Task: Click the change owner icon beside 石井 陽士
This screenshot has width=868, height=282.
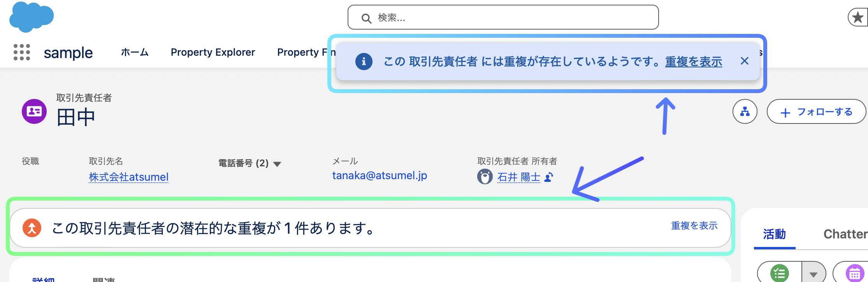Action: click(x=548, y=178)
